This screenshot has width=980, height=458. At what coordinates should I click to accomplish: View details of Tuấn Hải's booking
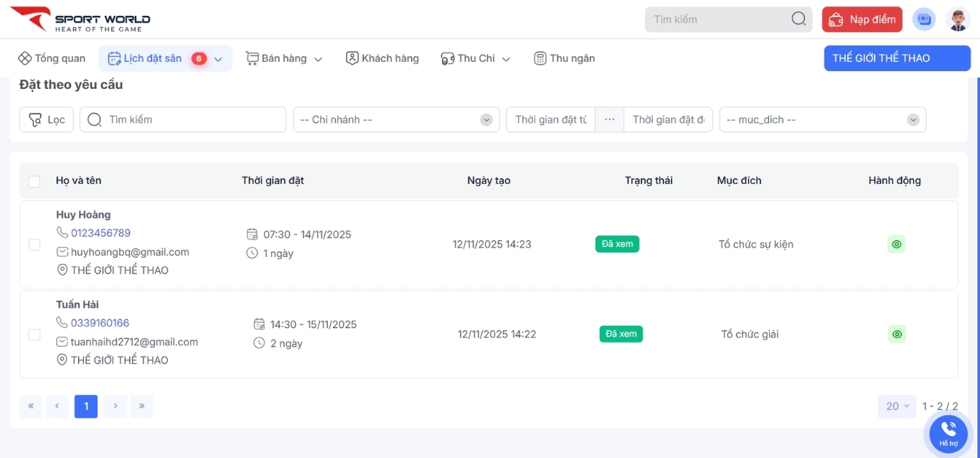coord(896,334)
